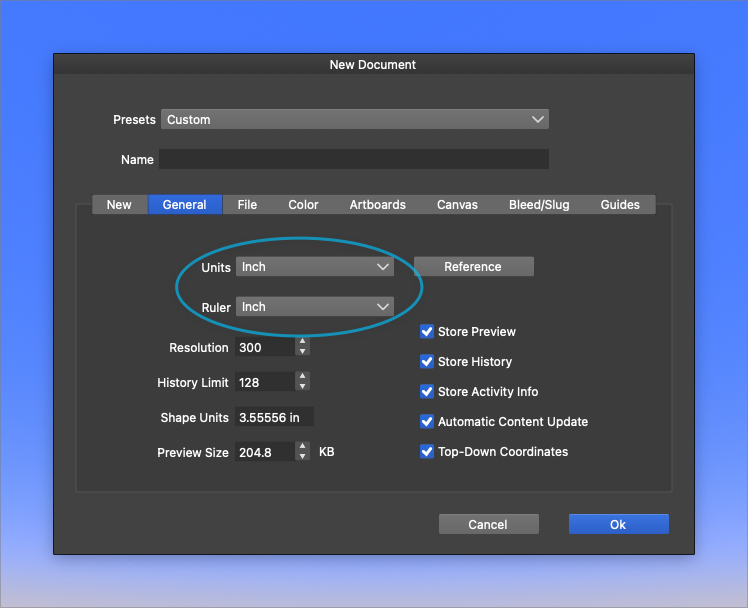
Task: Select the File tab
Action: click(247, 205)
